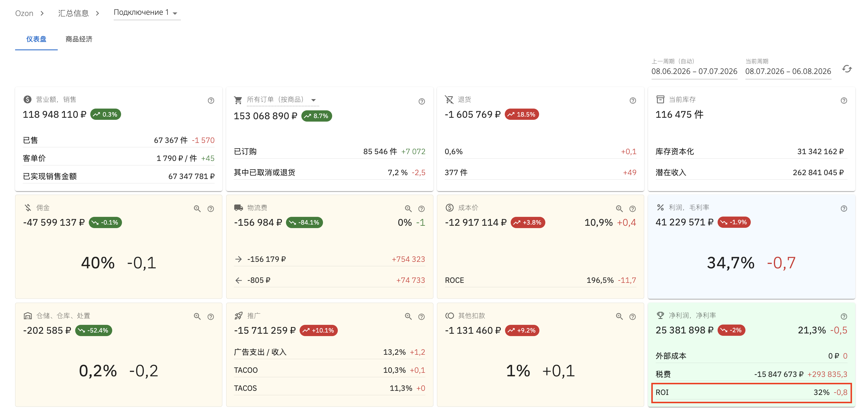This screenshot has width=868, height=413.
Task: Go to Ozon breadcrumb link
Action: pyautogui.click(x=24, y=13)
